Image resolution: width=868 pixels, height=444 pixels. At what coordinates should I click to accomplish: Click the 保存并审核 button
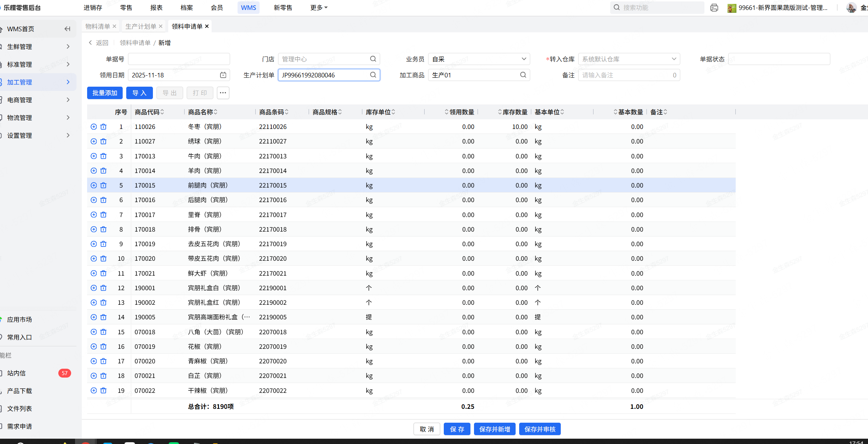[x=539, y=429]
